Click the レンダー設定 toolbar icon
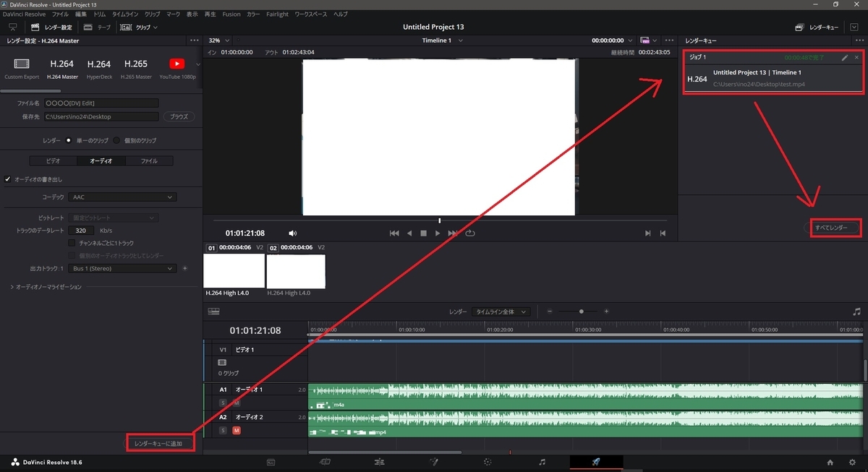 [x=36, y=27]
